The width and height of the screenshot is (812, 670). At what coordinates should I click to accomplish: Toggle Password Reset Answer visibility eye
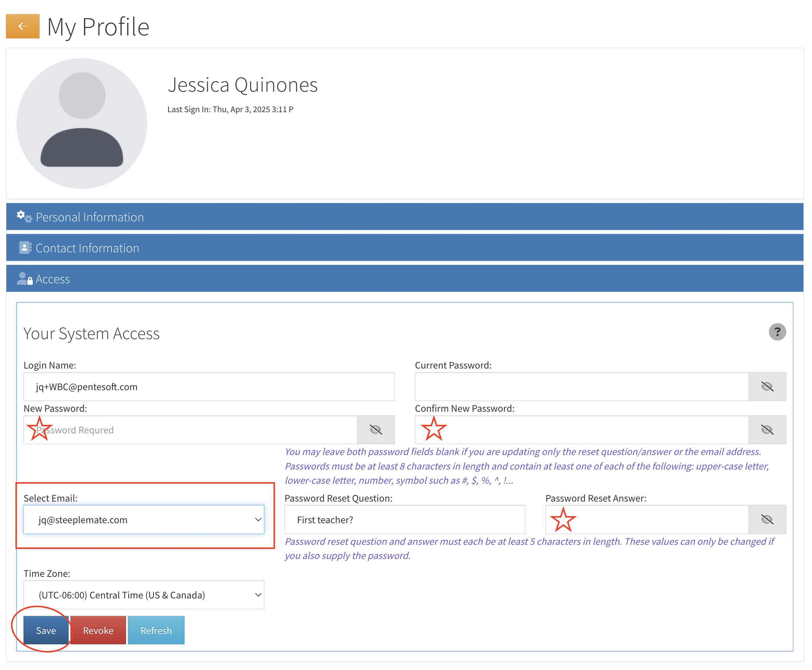click(x=767, y=520)
